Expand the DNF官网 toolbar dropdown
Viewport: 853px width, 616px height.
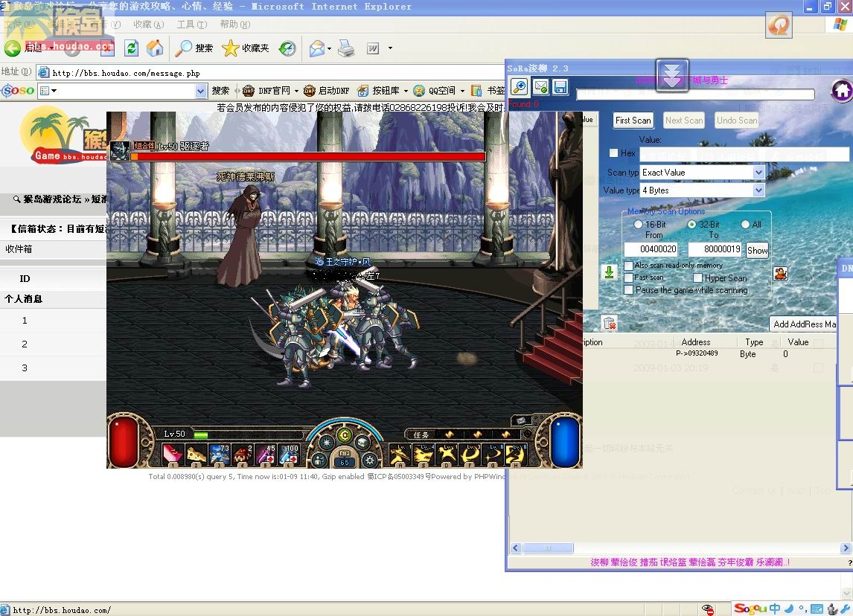296,91
